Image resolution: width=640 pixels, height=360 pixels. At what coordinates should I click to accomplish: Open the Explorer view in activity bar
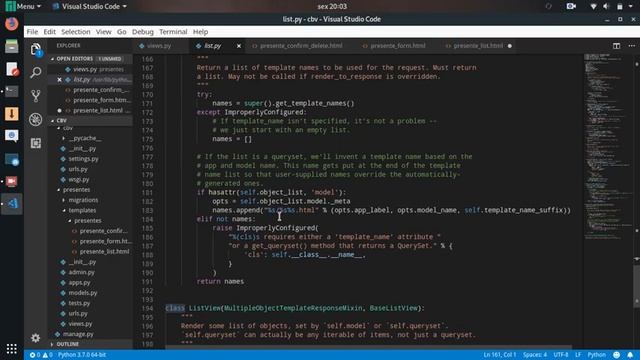pyautogui.click(x=36, y=50)
